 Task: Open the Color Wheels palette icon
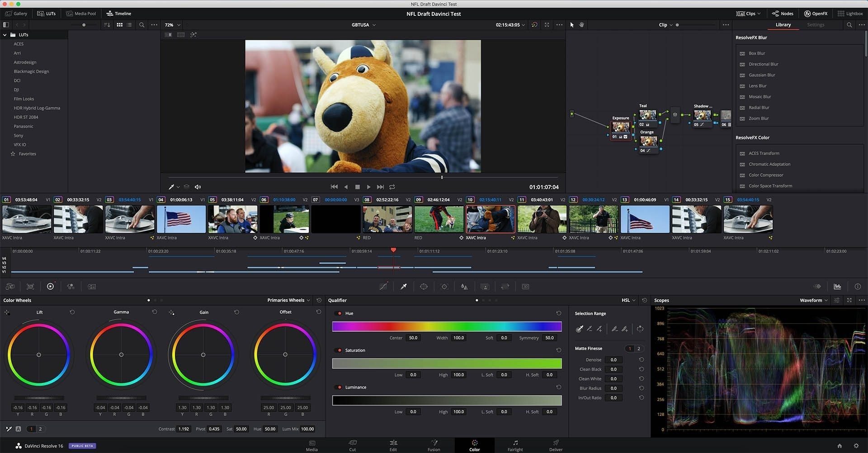pos(50,286)
